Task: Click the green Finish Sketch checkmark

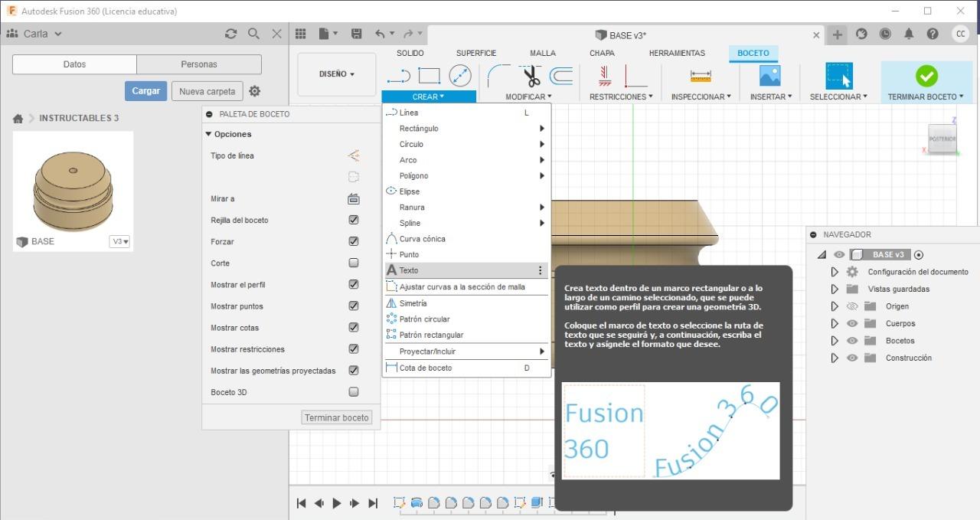Action: pos(926,76)
